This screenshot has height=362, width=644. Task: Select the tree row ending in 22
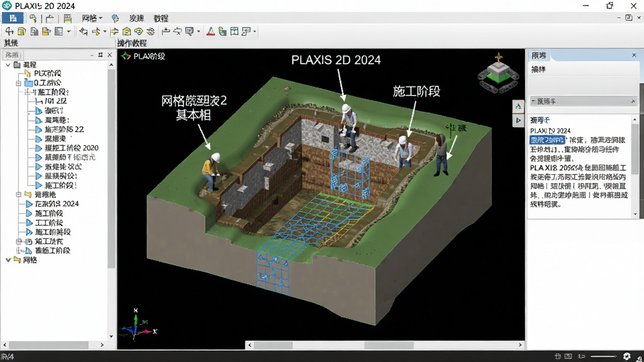click(64, 129)
